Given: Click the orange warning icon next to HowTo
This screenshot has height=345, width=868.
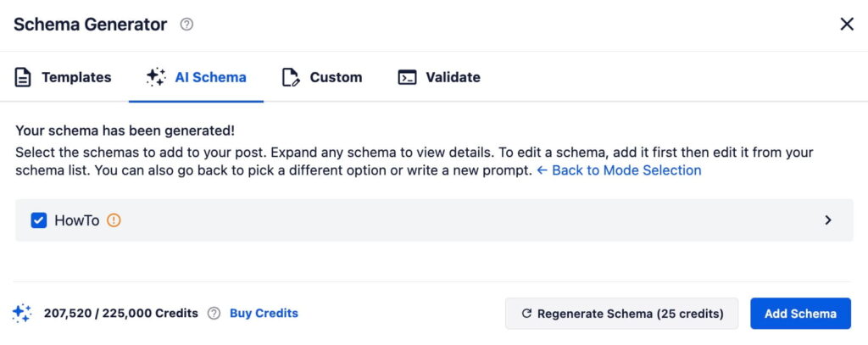Looking at the screenshot, I should tap(114, 220).
